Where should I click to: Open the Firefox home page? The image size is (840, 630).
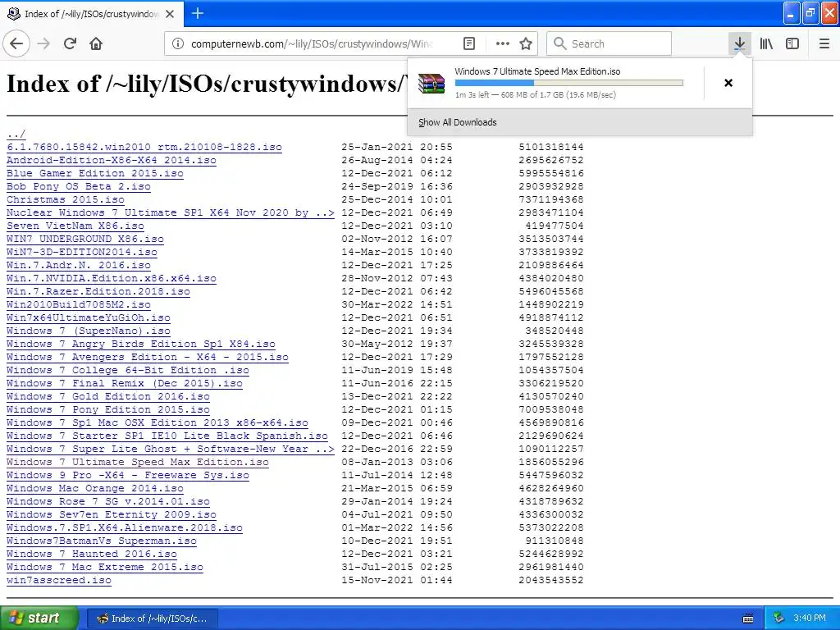[x=96, y=44]
